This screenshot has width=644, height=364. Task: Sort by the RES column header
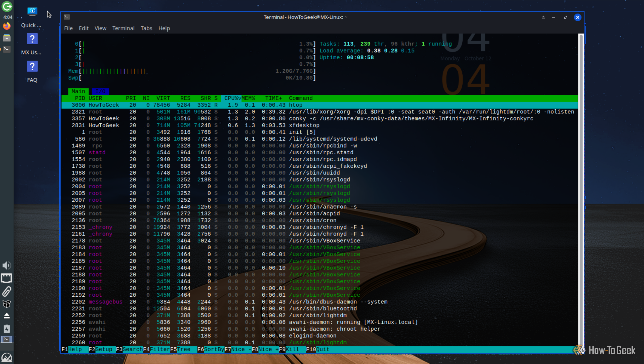[x=185, y=98]
